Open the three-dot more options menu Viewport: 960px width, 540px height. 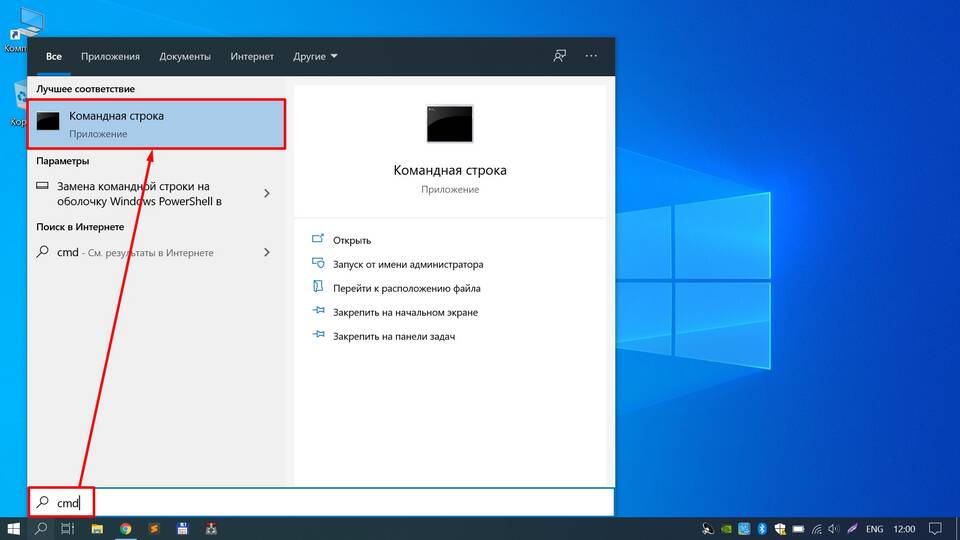591,56
